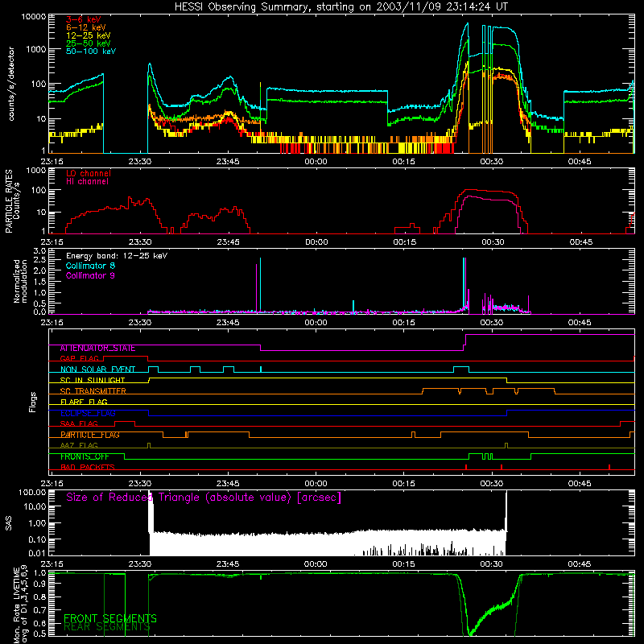The width and height of the screenshot is (644, 644).
Task: Select the FRONTS_OFF flag label
Action: point(85,456)
